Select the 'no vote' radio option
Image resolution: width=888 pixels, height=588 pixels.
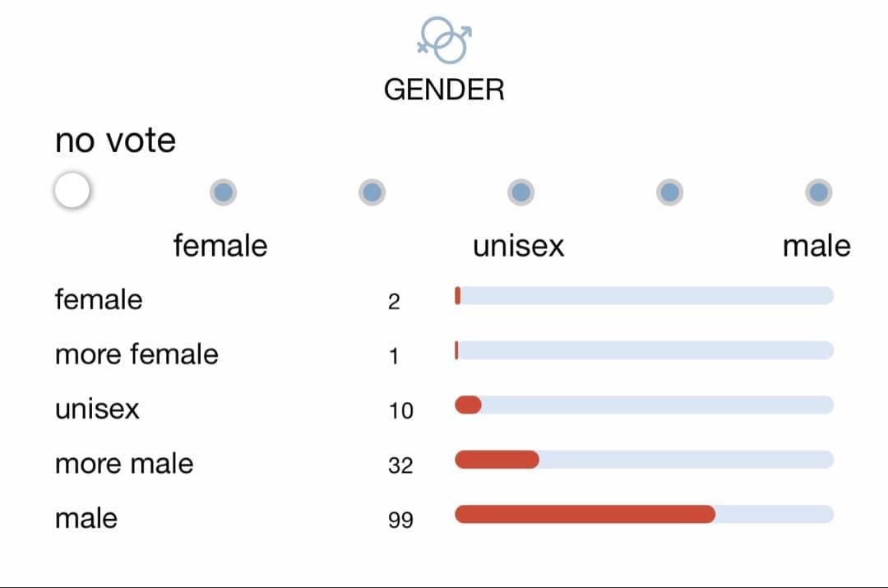(72, 192)
